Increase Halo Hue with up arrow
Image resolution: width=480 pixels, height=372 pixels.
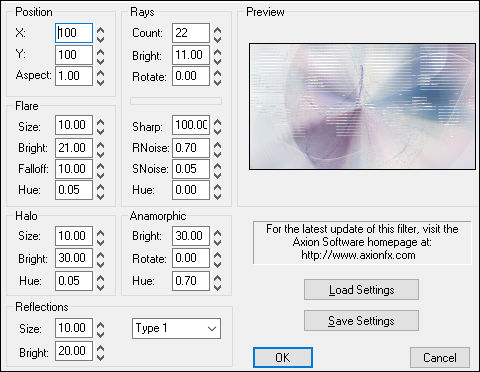(x=100, y=277)
